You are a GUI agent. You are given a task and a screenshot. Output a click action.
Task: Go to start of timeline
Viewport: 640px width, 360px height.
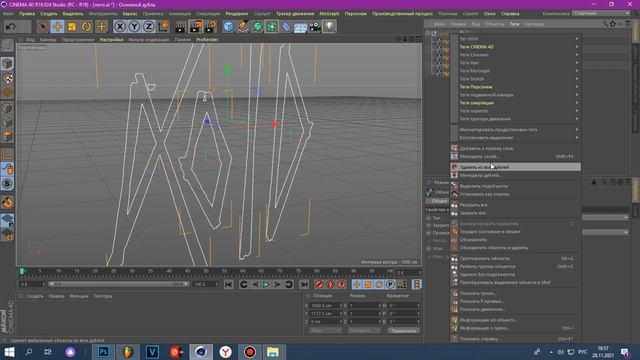229,284
